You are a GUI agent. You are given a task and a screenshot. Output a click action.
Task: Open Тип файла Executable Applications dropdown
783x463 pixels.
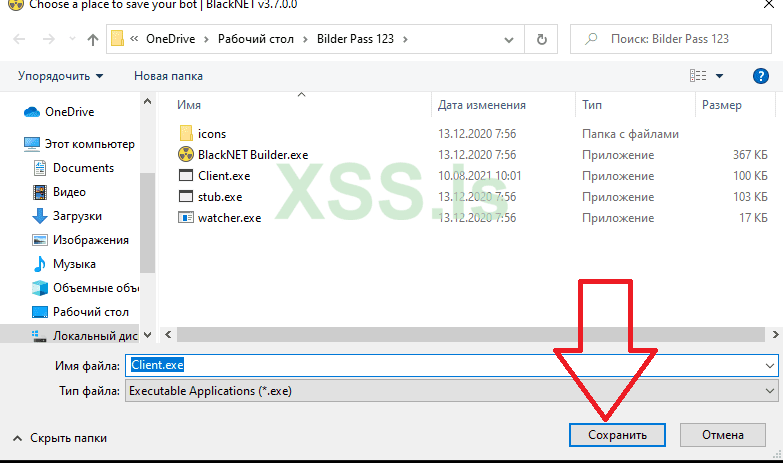(451, 391)
